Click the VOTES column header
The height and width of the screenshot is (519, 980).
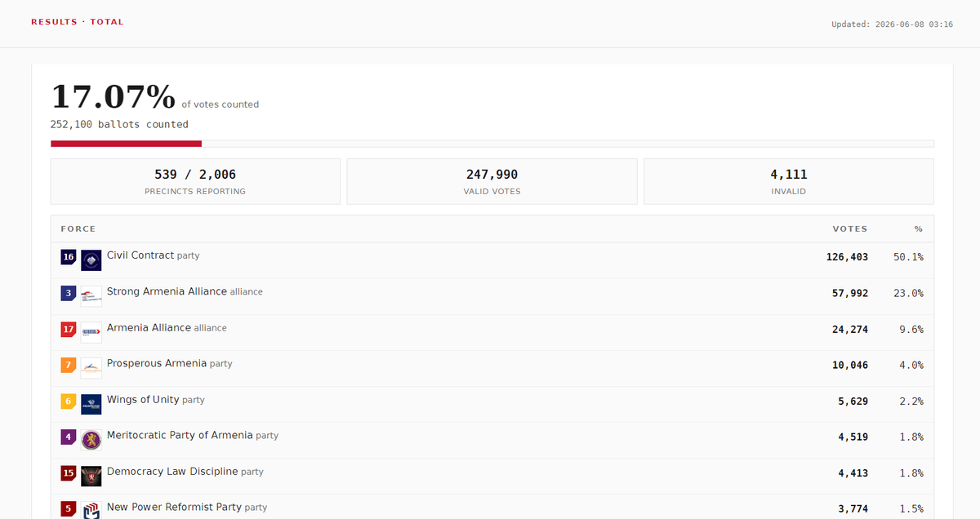click(850, 229)
